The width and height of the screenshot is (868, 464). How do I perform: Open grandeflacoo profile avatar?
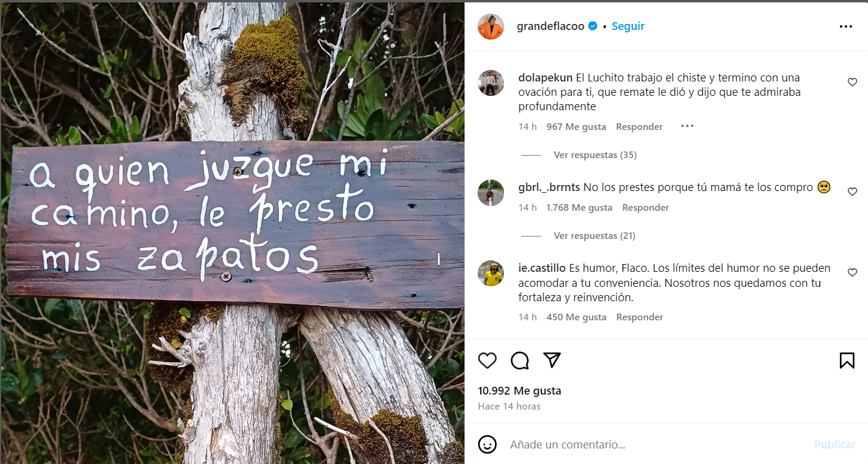491,26
